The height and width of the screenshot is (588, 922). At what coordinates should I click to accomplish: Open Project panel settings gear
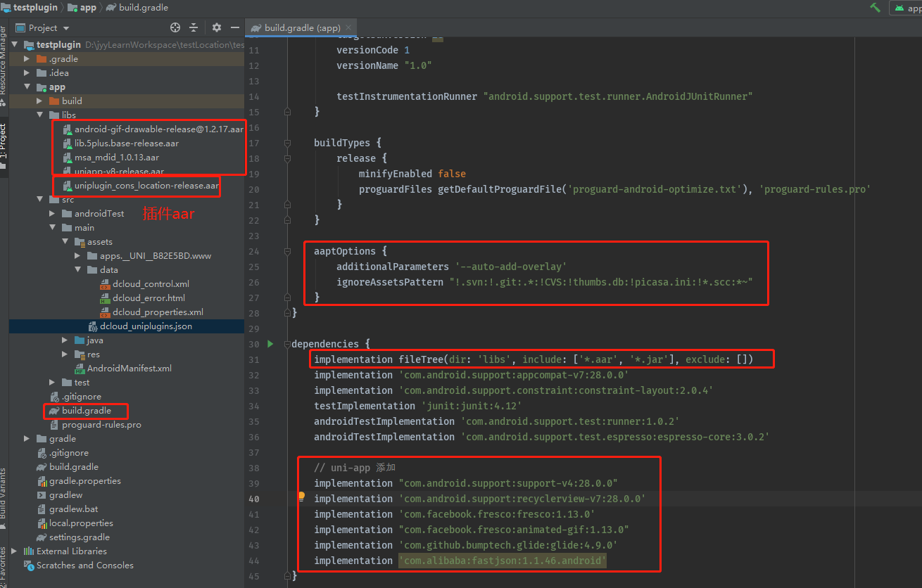(216, 27)
